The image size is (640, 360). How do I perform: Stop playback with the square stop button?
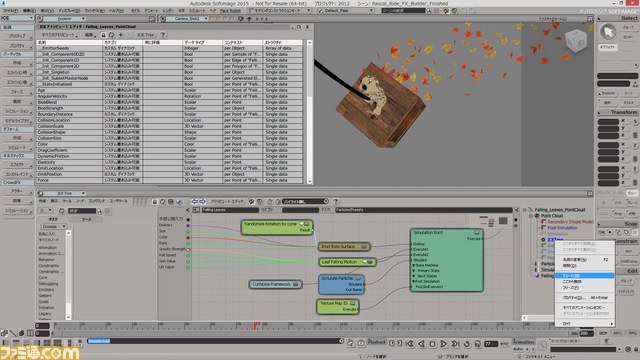433,344
